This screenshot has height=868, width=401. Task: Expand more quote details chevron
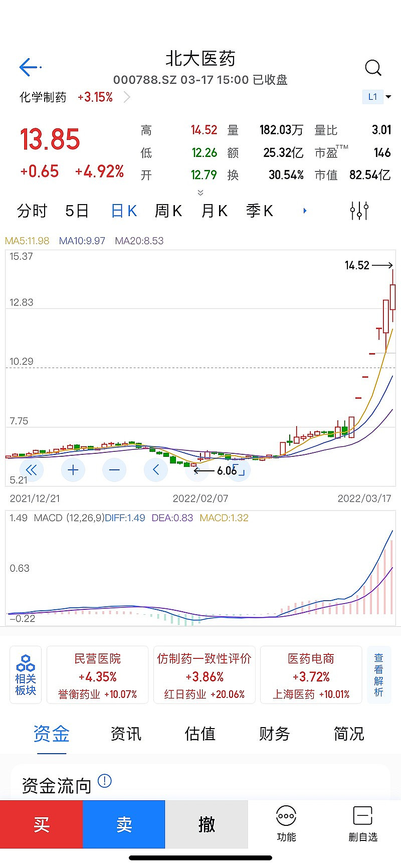coord(200,193)
